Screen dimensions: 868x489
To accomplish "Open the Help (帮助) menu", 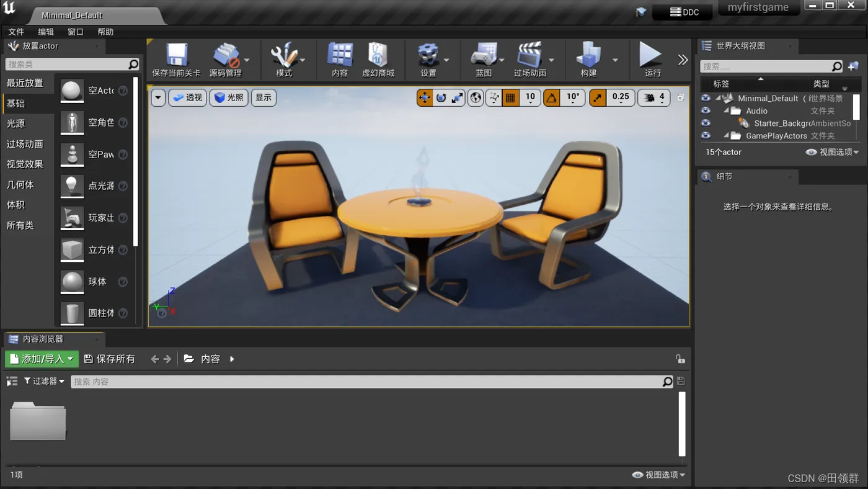I will click(x=105, y=32).
